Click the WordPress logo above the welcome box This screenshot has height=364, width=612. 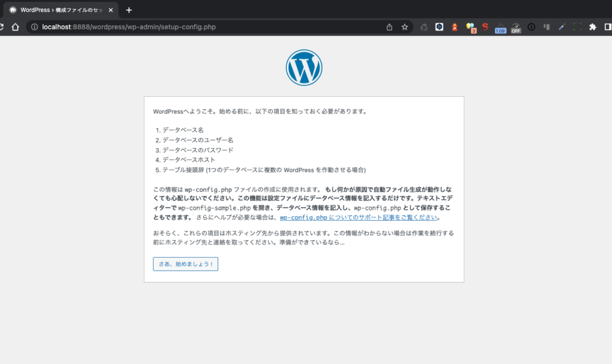(304, 67)
